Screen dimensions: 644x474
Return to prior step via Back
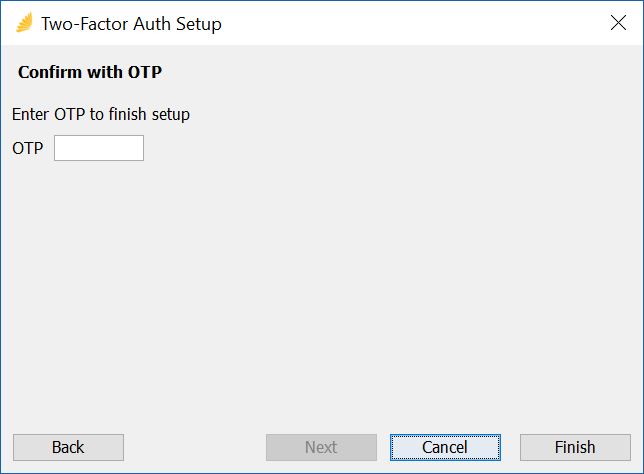pyautogui.click(x=68, y=447)
